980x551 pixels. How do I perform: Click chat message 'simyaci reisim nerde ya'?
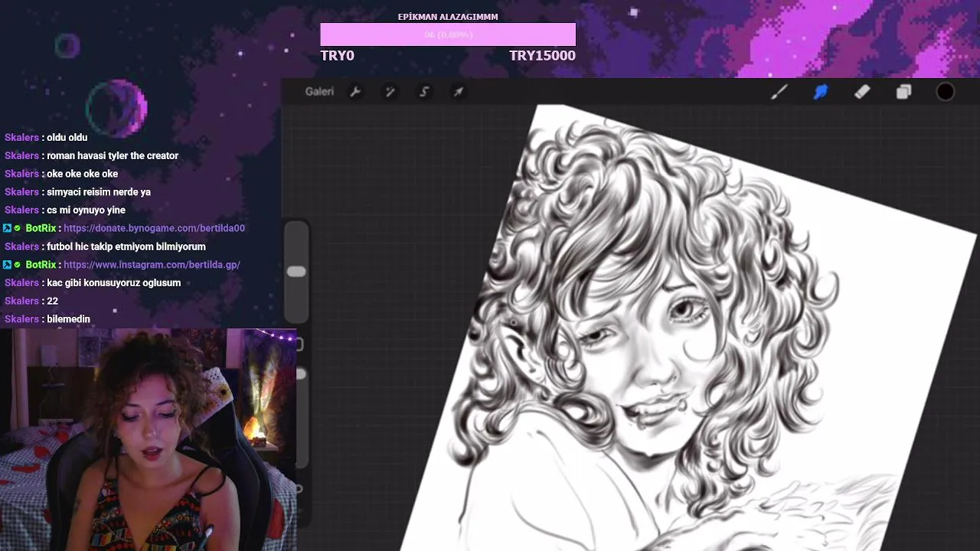pos(99,192)
